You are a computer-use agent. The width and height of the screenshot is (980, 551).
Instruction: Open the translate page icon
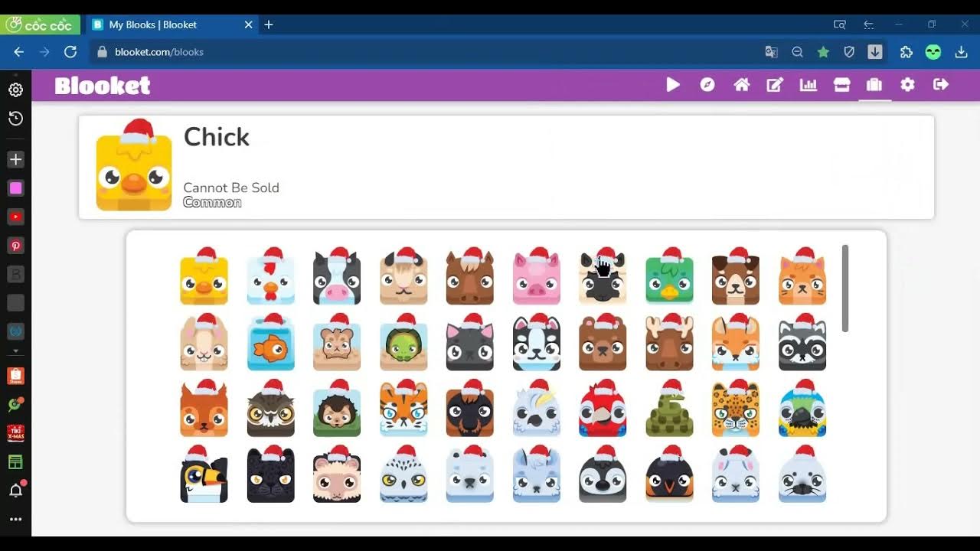[x=771, y=52]
